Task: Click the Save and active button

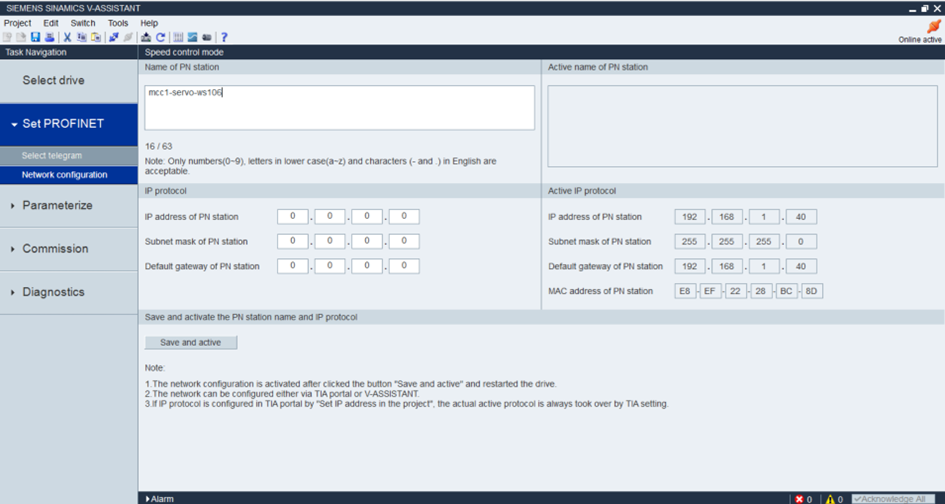Action: 190,342
